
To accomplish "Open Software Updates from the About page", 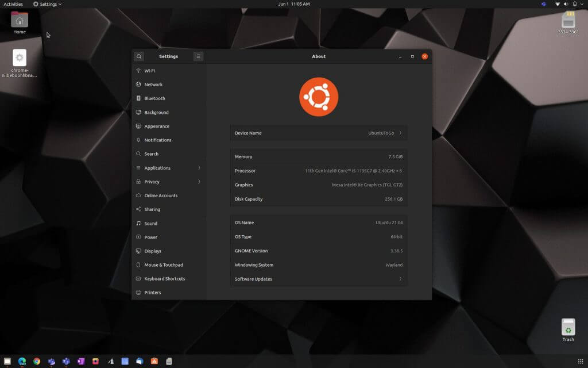I will (x=318, y=279).
